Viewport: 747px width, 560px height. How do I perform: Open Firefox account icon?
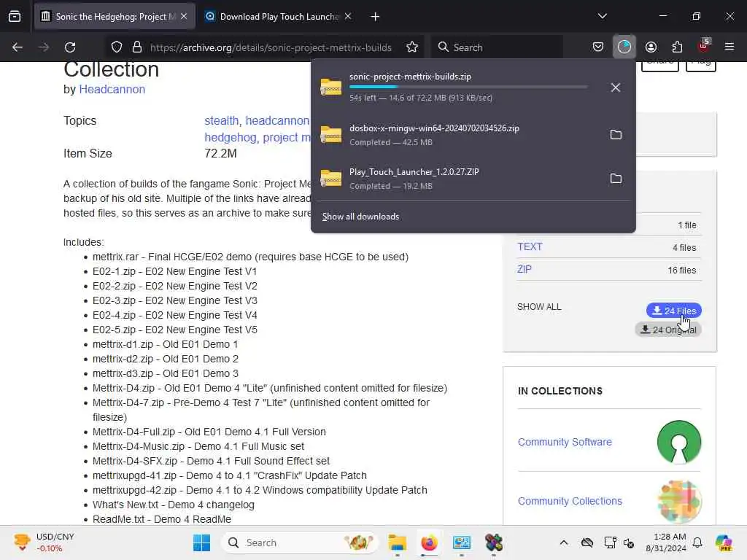coord(651,47)
